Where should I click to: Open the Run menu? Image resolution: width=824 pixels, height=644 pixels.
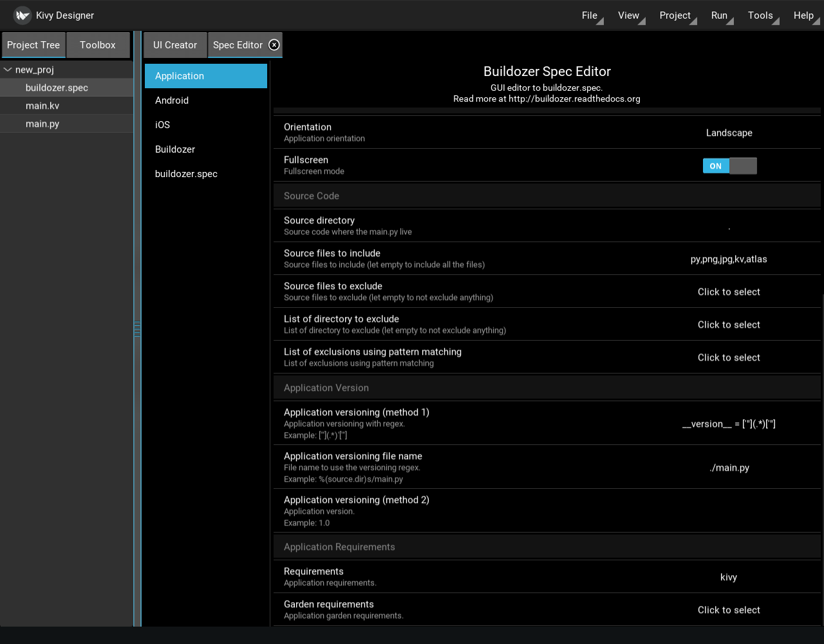tap(719, 15)
